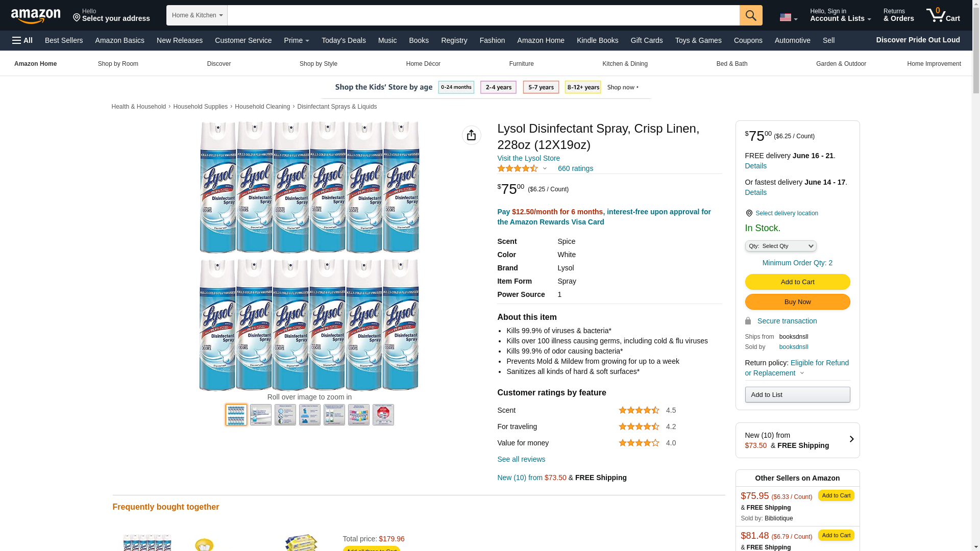Open the shopping cart icon
Viewport: 980px width, 551px height.
pos(943,15)
